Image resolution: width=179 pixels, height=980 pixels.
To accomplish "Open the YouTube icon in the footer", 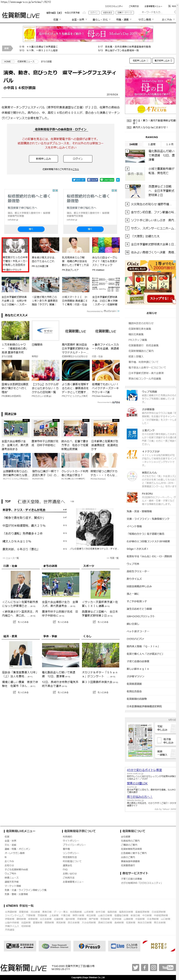I will tap(167, 967).
